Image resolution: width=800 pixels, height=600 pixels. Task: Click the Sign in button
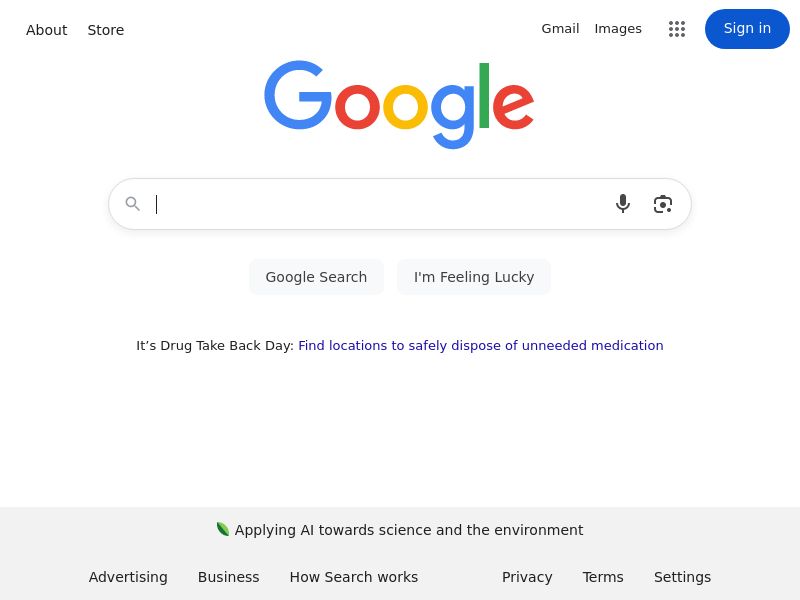(x=747, y=29)
